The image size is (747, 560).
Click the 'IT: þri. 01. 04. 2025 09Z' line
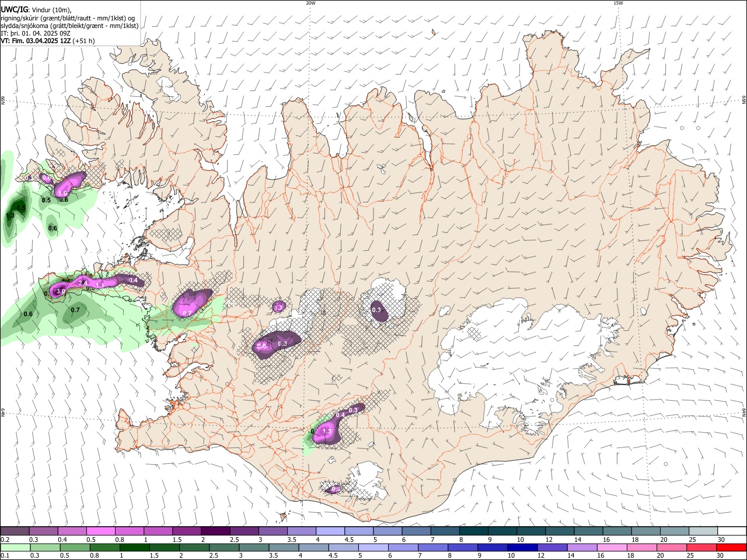coord(36,33)
